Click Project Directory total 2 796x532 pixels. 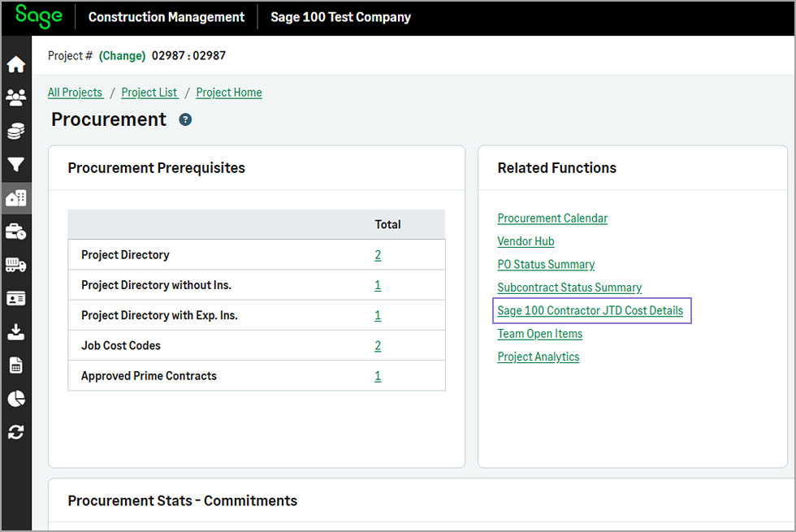[378, 255]
